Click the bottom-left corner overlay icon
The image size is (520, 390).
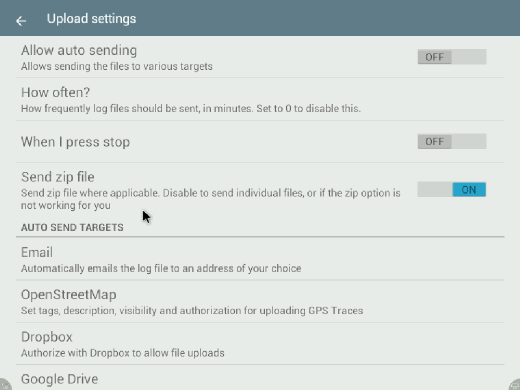[5, 384]
